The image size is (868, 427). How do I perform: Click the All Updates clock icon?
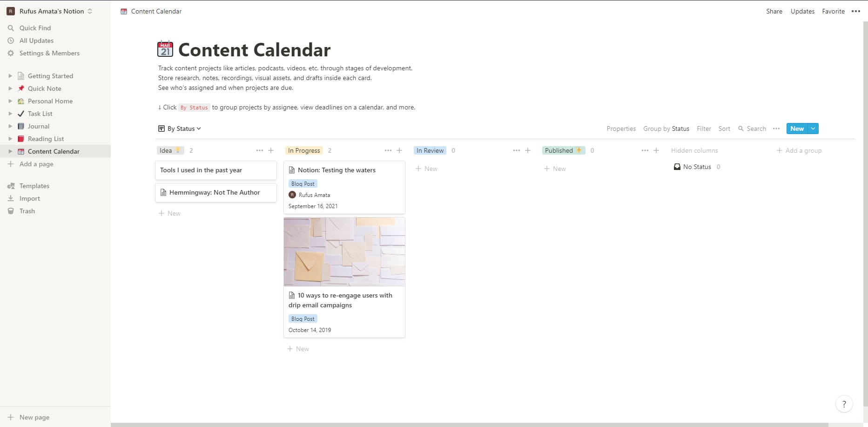(x=11, y=41)
